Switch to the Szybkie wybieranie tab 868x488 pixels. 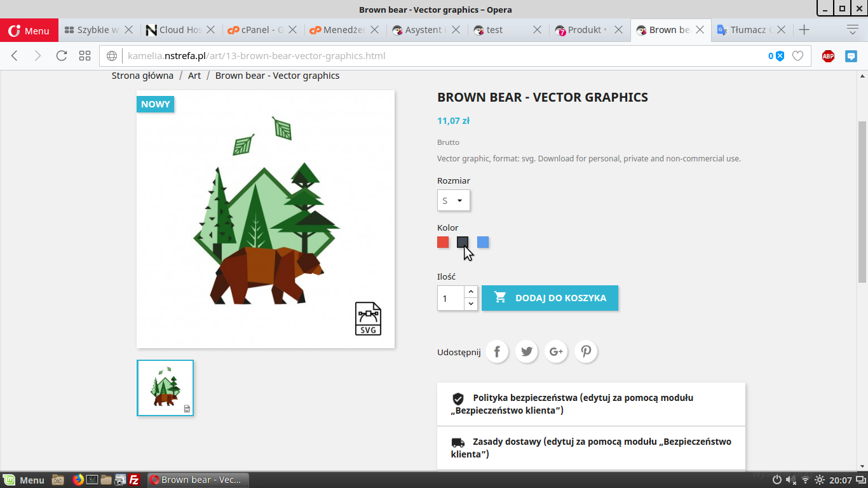tap(92, 30)
